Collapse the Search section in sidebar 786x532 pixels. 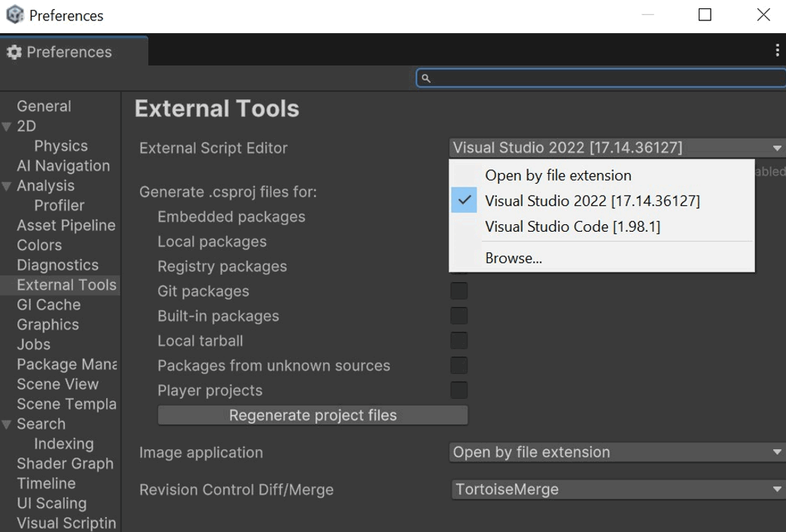point(6,424)
